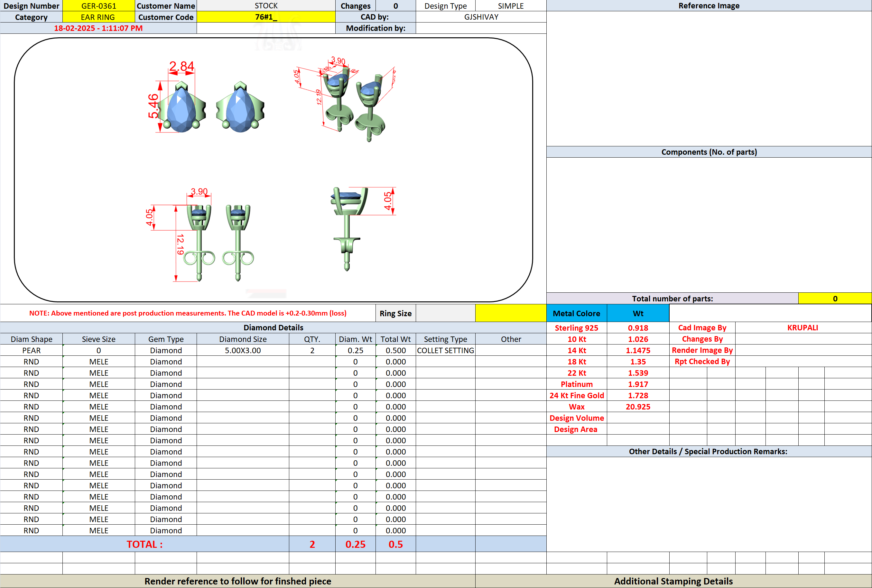Click the red NOTE post production measurements text
Image resolution: width=872 pixels, height=588 pixels.
pos(188,313)
